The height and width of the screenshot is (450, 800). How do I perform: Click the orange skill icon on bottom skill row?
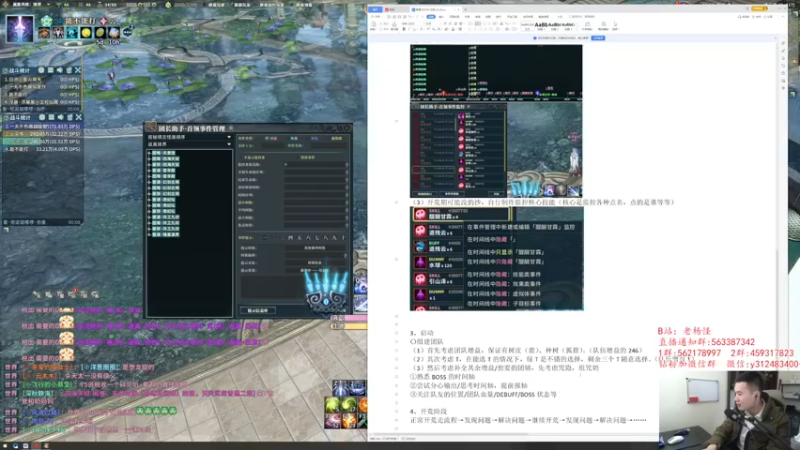[349, 421]
